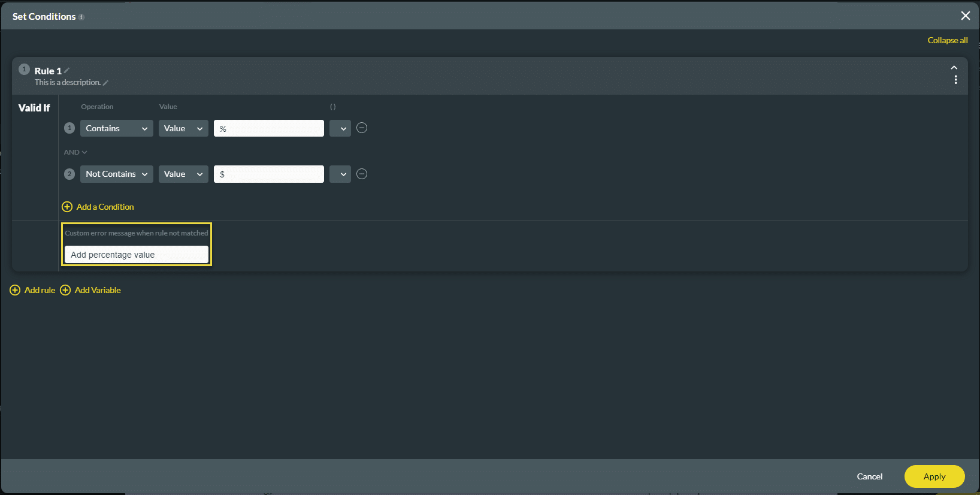Change the AND logical operator dropdown
This screenshot has height=495, width=980.
[74, 152]
